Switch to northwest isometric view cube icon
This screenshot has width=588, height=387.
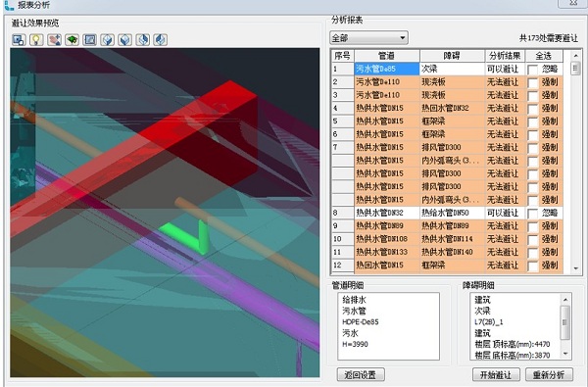[x=161, y=39]
